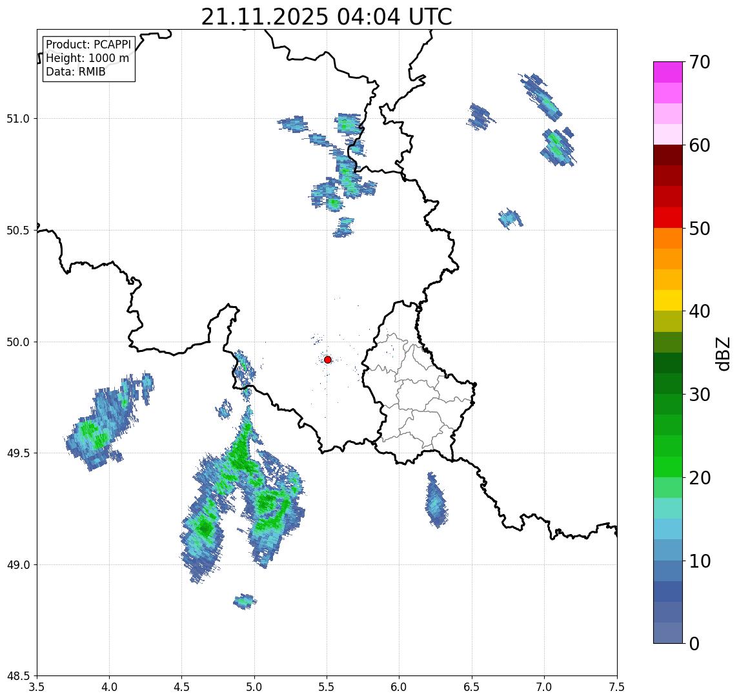Click the 'Data: RMIB' label
739x700 pixels.
76,72
